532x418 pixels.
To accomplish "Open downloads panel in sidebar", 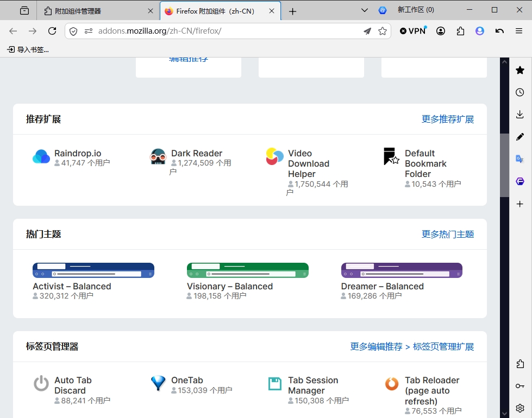I will [x=520, y=114].
